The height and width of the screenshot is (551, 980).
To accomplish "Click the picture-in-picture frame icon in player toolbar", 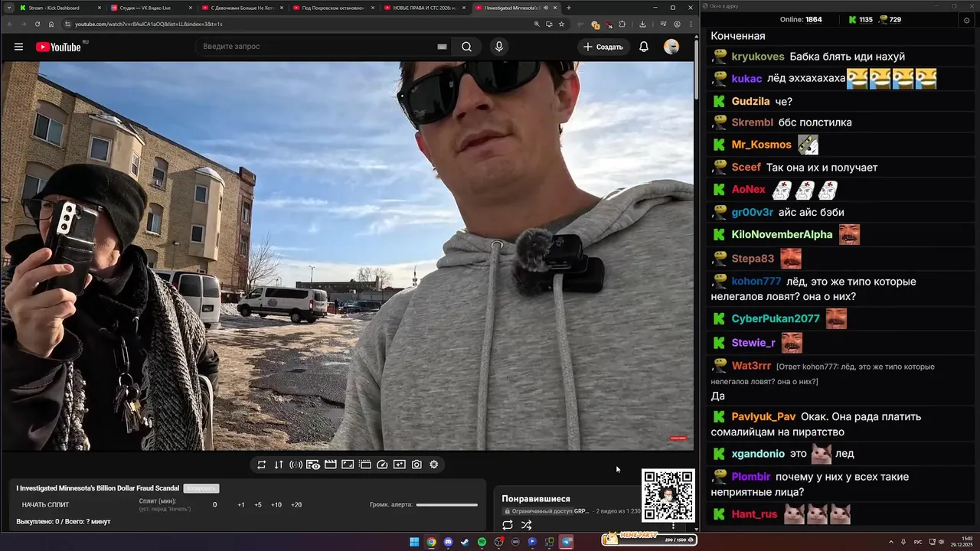I will pos(348,465).
